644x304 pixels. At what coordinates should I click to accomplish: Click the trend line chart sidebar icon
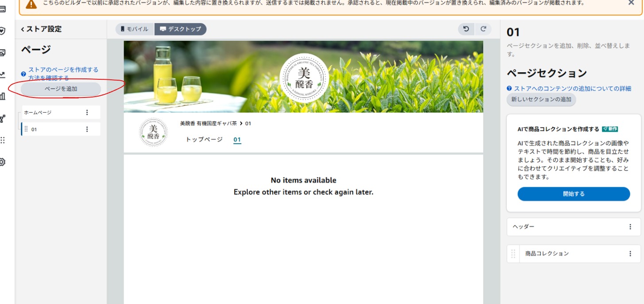2,74
